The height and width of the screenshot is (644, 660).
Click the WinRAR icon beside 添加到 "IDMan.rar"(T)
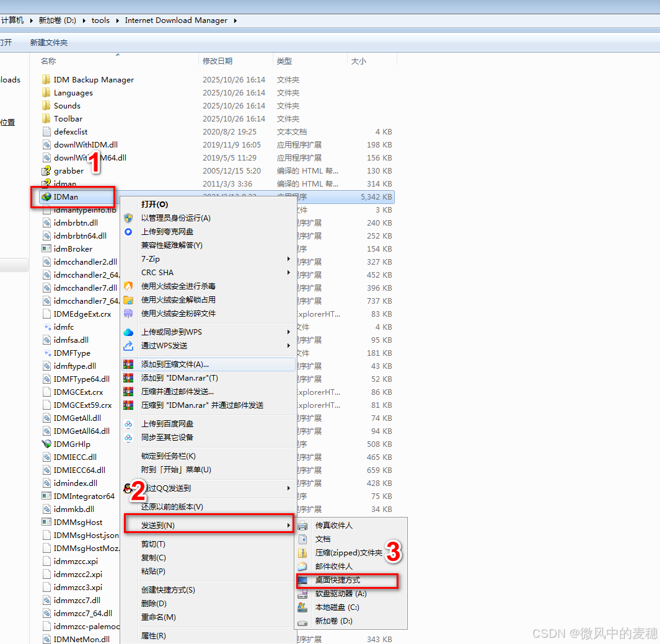(x=128, y=378)
